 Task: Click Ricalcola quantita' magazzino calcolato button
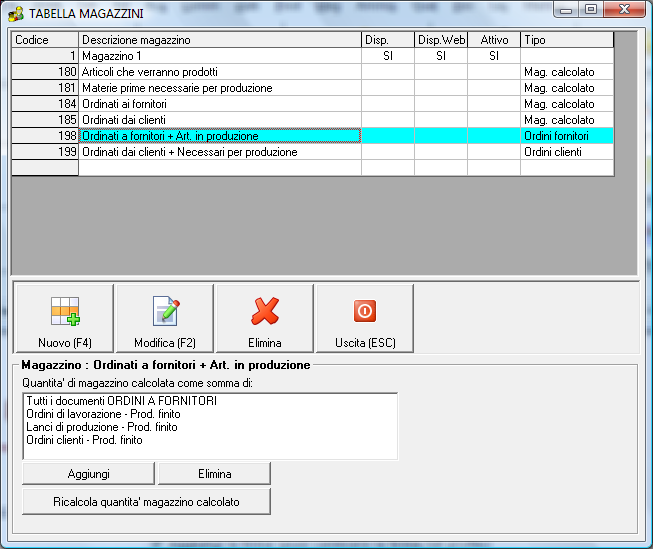[146, 502]
